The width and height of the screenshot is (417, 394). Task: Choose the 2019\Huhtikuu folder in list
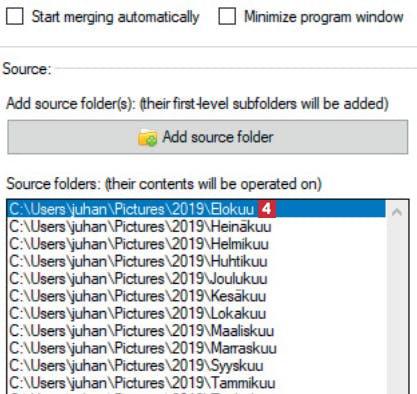(196, 261)
